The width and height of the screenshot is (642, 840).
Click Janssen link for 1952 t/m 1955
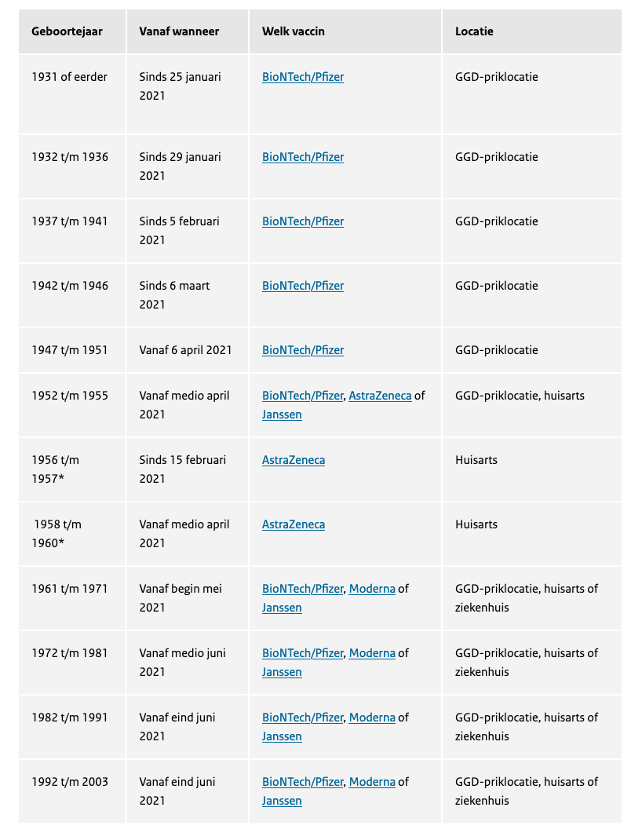click(282, 415)
